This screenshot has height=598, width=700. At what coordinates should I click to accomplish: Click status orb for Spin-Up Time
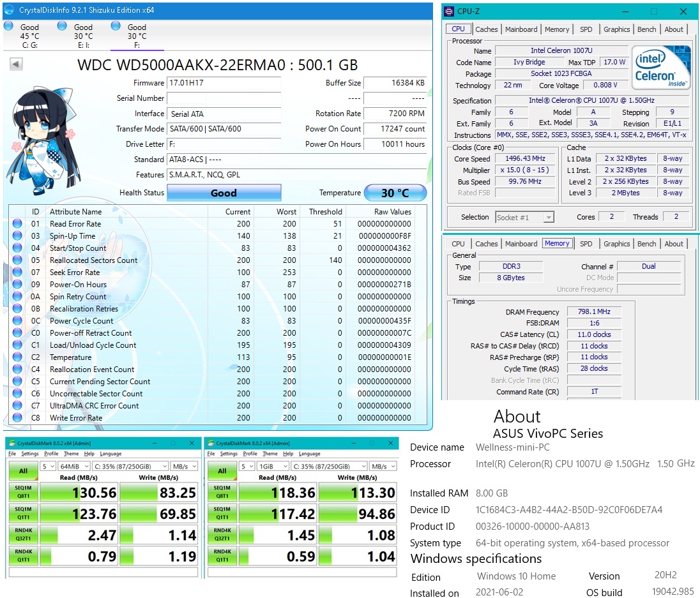point(17,235)
